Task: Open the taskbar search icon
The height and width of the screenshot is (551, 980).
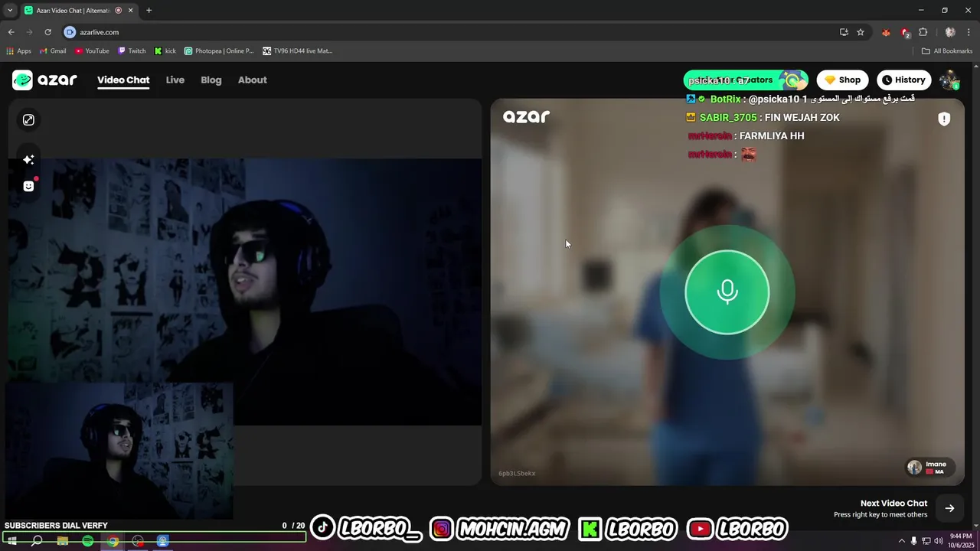Action: pyautogui.click(x=37, y=541)
